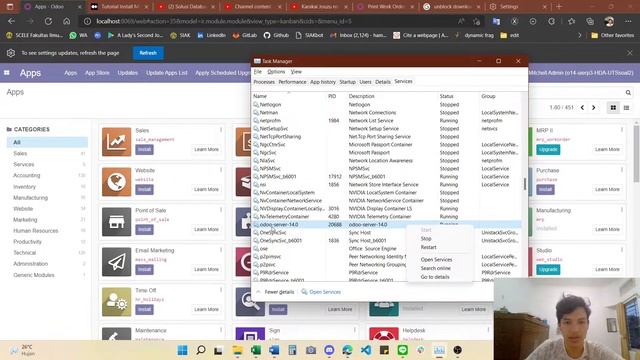Open File Explorer from the taskbar
Viewport: 640px width, 360px height.
tap(237, 350)
